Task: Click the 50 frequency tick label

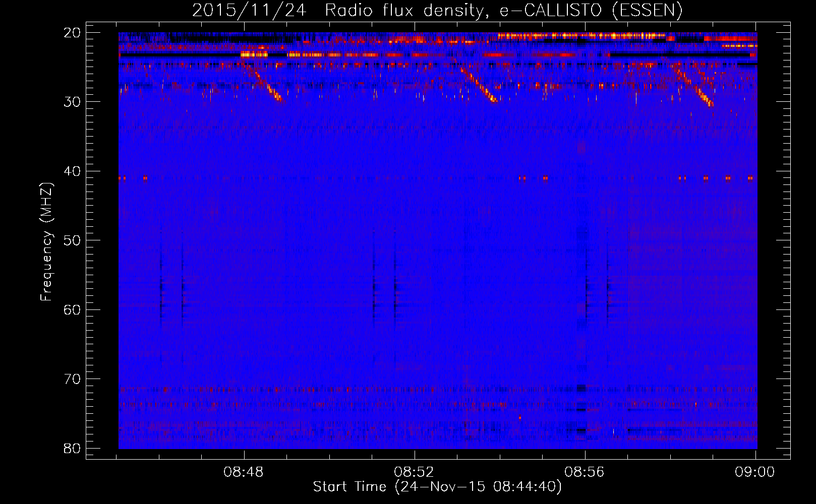Action: click(73, 240)
